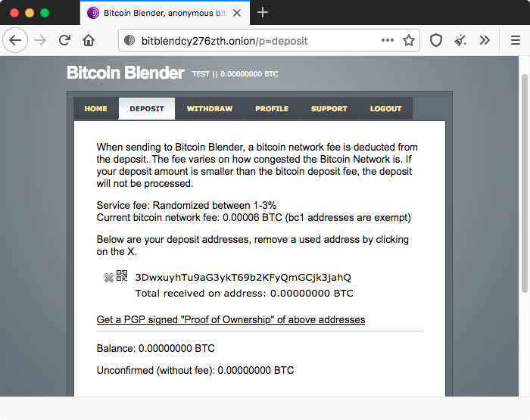Viewport: 530px width, 420px height.
Task: Bookmark this page with the star icon
Action: coord(409,41)
